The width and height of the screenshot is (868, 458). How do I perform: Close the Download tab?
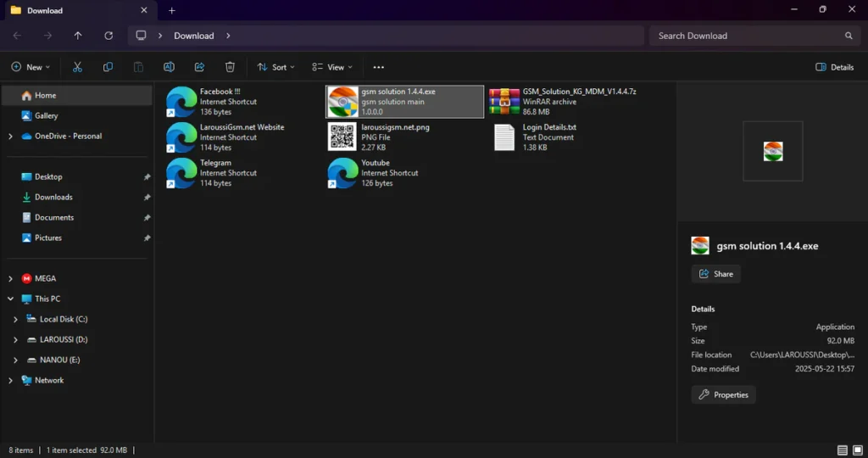144,10
